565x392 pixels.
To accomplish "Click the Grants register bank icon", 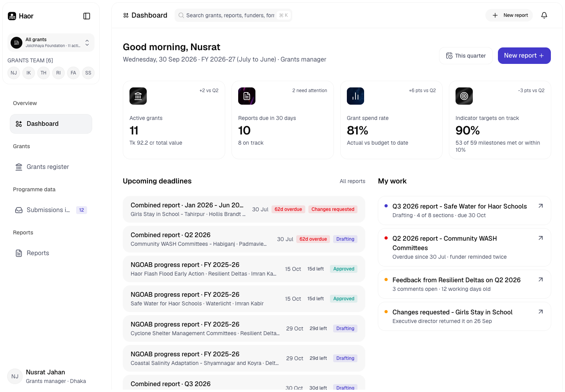I will click(x=19, y=167).
